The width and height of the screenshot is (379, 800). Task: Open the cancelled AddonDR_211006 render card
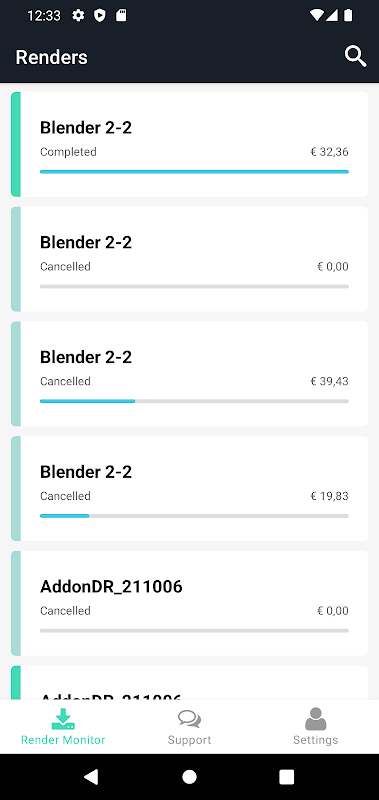[x=189, y=604]
